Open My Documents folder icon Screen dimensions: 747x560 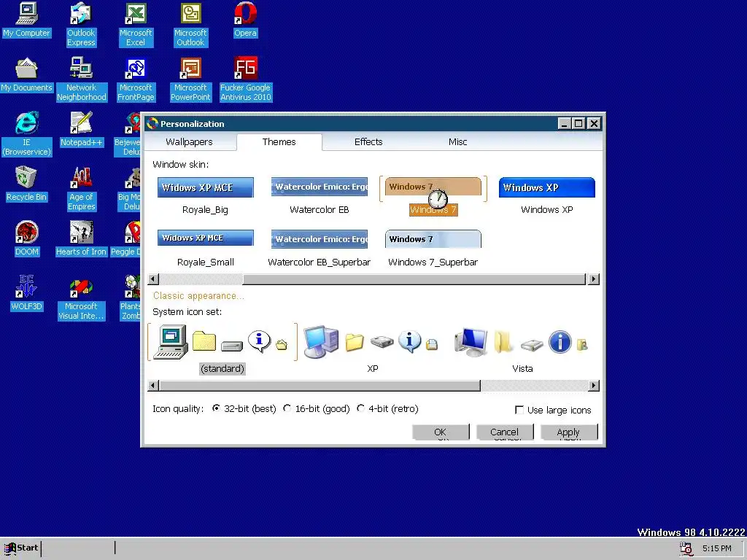pos(27,75)
